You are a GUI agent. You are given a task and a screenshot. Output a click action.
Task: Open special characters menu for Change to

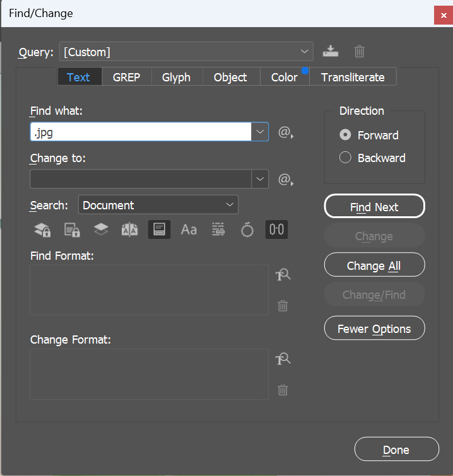pyautogui.click(x=286, y=180)
